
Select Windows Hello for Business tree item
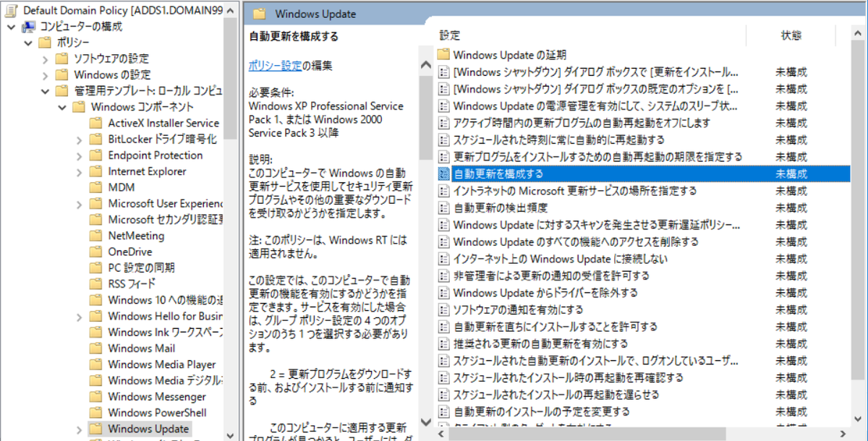tap(165, 316)
